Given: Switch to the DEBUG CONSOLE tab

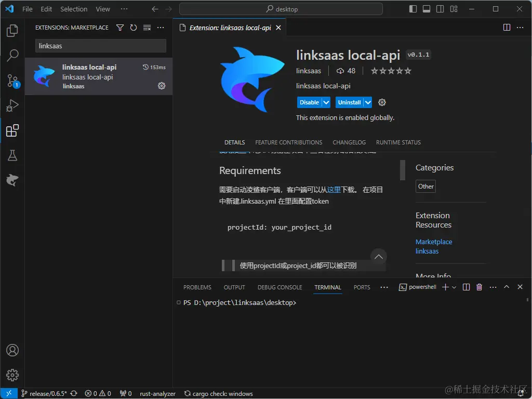Looking at the screenshot, I should [x=280, y=287].
